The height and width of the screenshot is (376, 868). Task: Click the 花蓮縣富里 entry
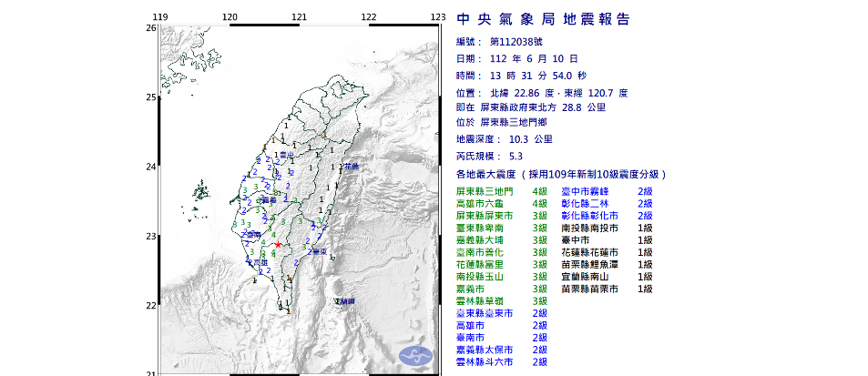pos(502,264)
